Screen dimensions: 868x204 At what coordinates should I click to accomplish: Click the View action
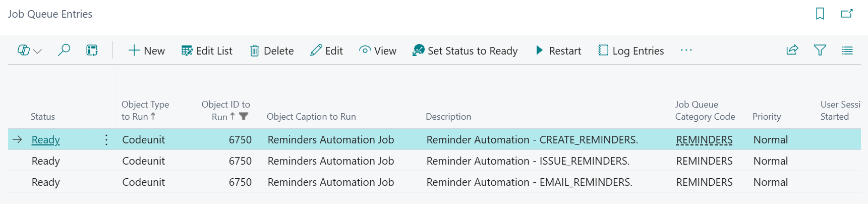pos(378,50)
